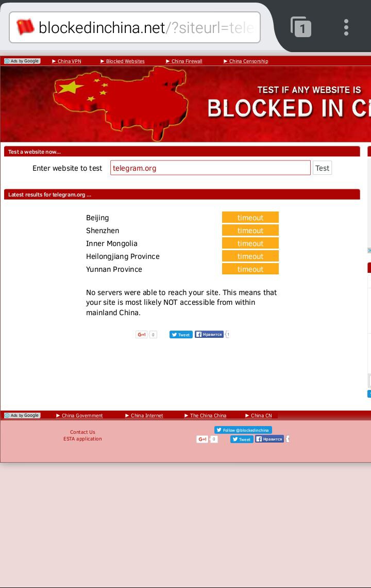
Task: Open the ESTA application footer link
Action: 82,439
